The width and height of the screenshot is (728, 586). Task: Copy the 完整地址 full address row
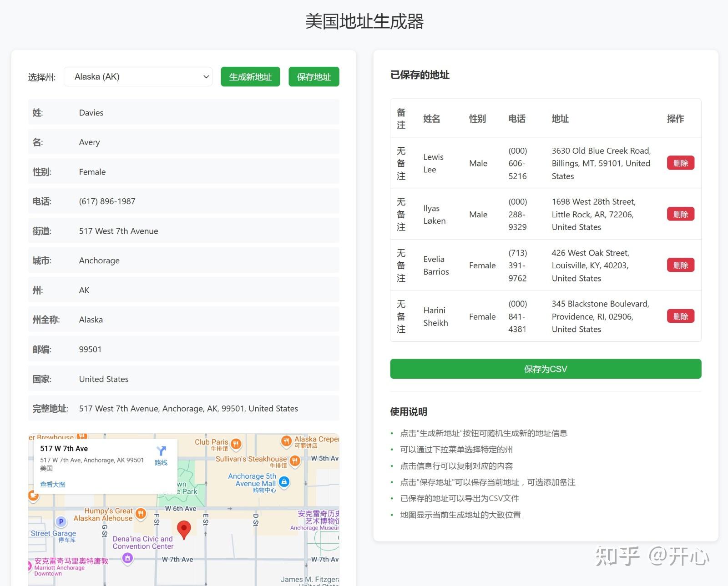tap(184, 408)
